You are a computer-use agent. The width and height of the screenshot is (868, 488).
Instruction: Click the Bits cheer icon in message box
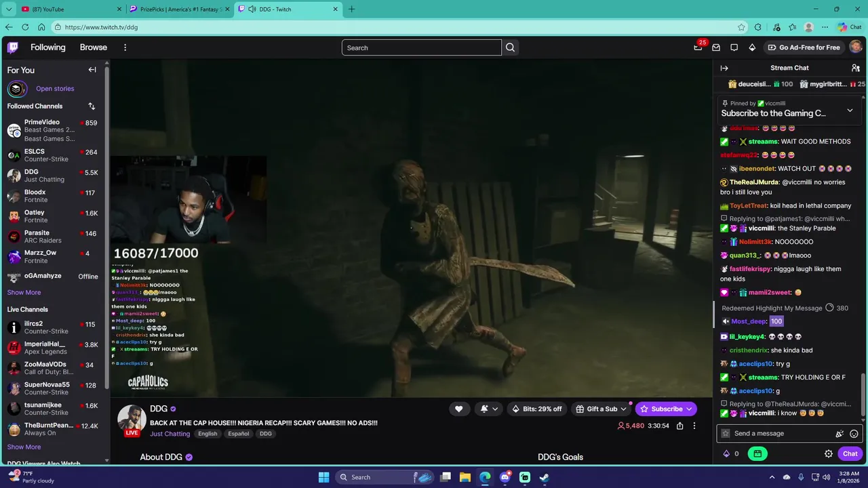pos(840,434)
